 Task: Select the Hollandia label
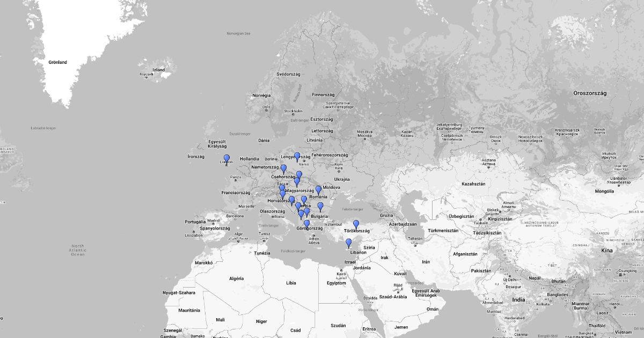coord(249,159)
